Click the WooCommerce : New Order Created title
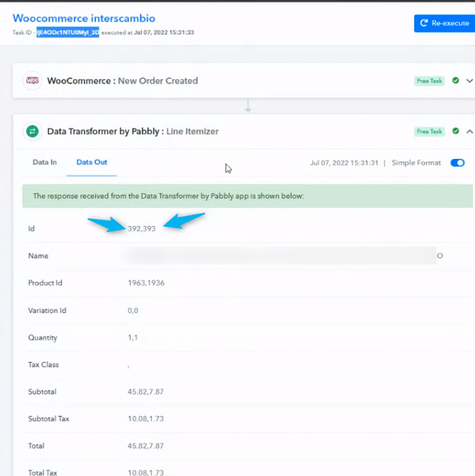Viewport: 475px width, 476px height. click(122, 81)
